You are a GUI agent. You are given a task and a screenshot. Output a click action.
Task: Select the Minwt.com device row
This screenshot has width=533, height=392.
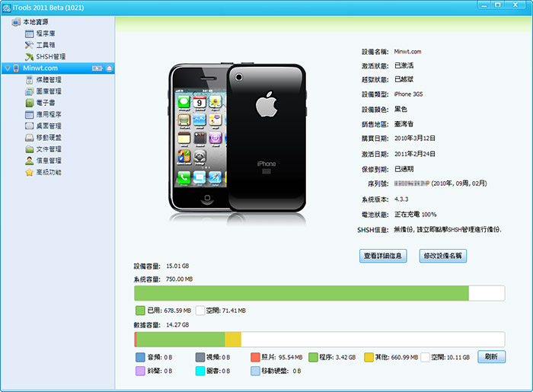(x=58, y=69)
